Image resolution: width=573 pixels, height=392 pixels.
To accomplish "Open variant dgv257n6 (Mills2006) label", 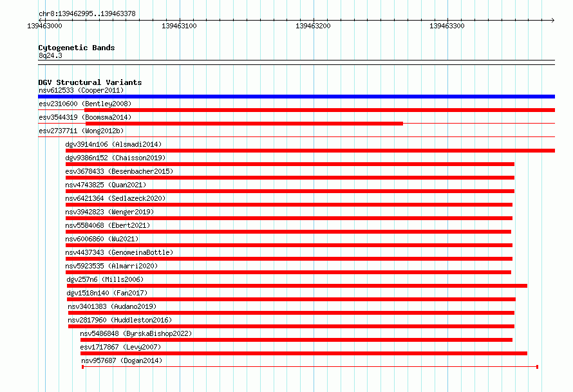I will click(105, 279).
